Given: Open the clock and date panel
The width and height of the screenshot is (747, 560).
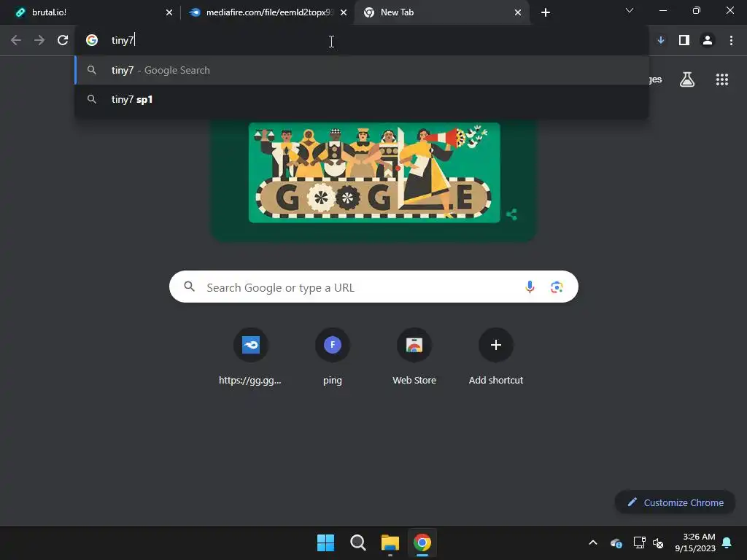Looking at the screenshot, I should (x=695, y=542).
